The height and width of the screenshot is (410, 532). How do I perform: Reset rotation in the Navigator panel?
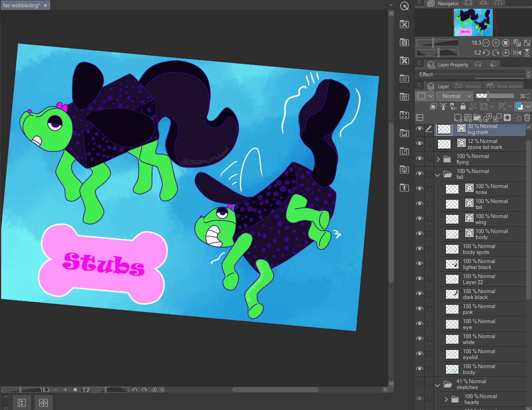tap(506, 53)
